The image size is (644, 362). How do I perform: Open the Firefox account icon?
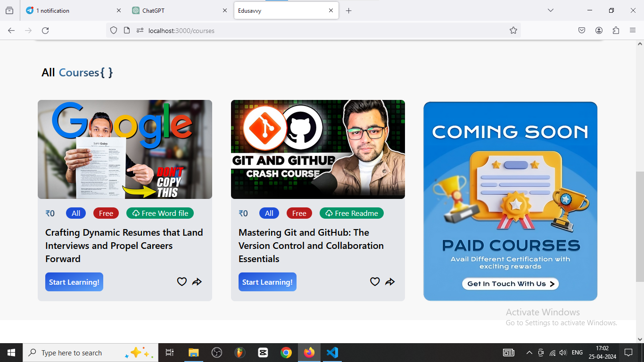[599, 30]
